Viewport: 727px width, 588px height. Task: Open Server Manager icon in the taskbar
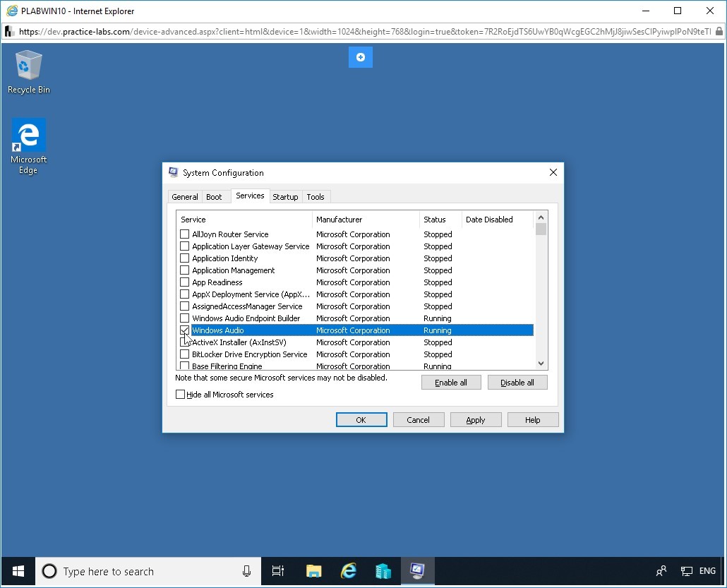pyautogui.click(x=383, y=571)
